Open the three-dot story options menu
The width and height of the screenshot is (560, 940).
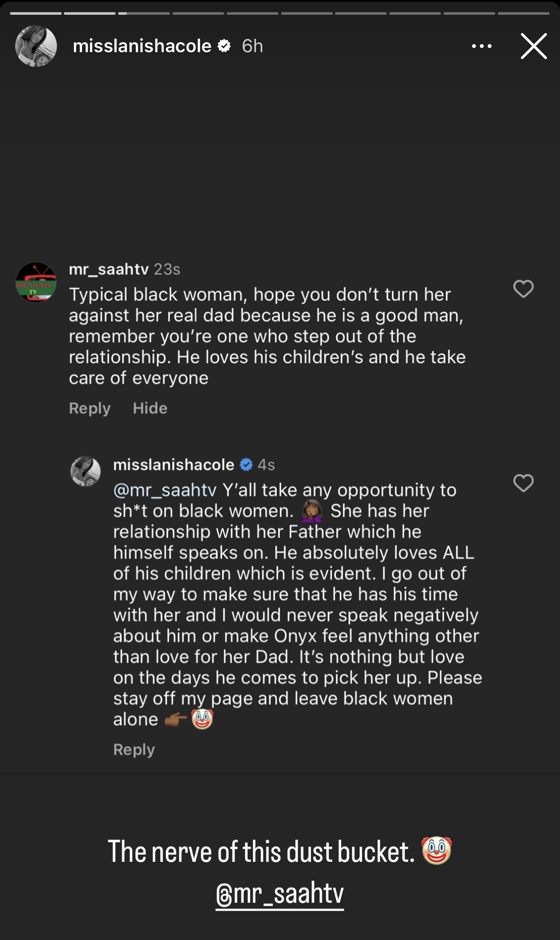[x=481, y=46]
